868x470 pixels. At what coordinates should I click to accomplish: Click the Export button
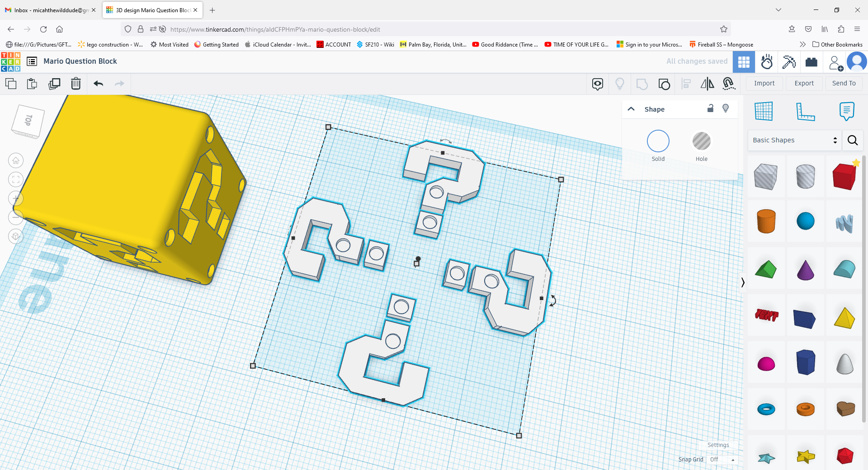pyautogui.click(x=804, y=83)
